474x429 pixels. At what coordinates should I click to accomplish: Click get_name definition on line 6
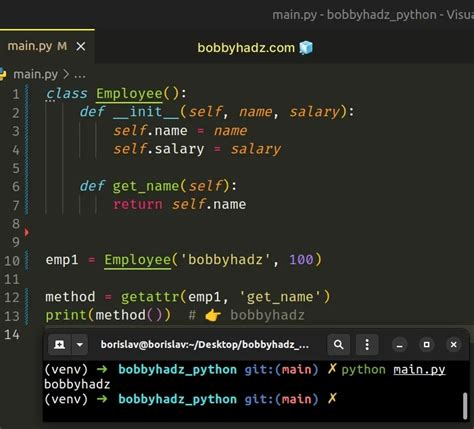point(146,186)
